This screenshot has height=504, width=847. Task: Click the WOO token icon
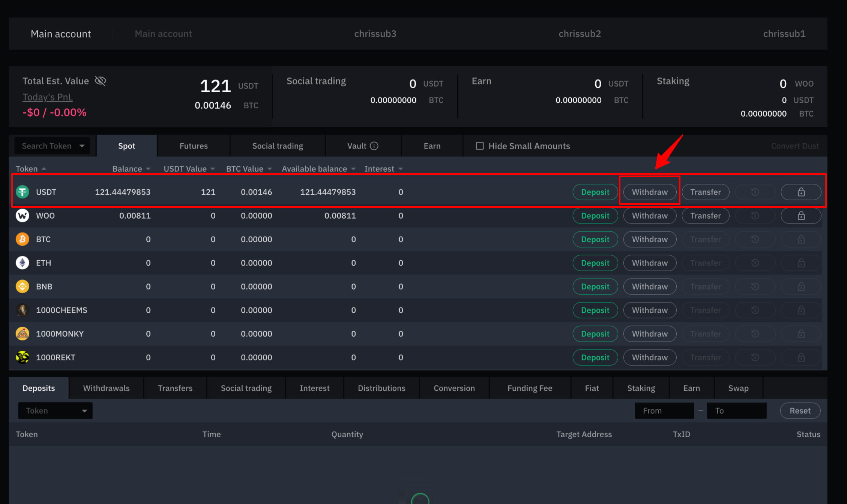23,216
